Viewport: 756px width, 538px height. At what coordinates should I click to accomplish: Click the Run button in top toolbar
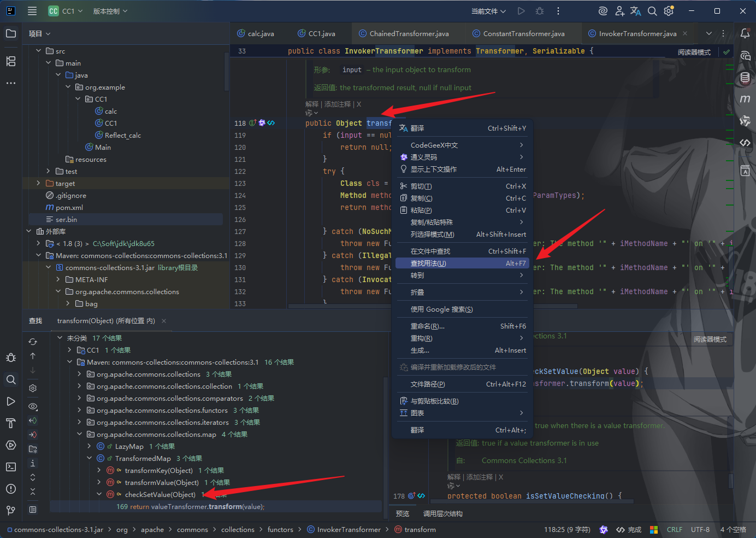point(521,11)
